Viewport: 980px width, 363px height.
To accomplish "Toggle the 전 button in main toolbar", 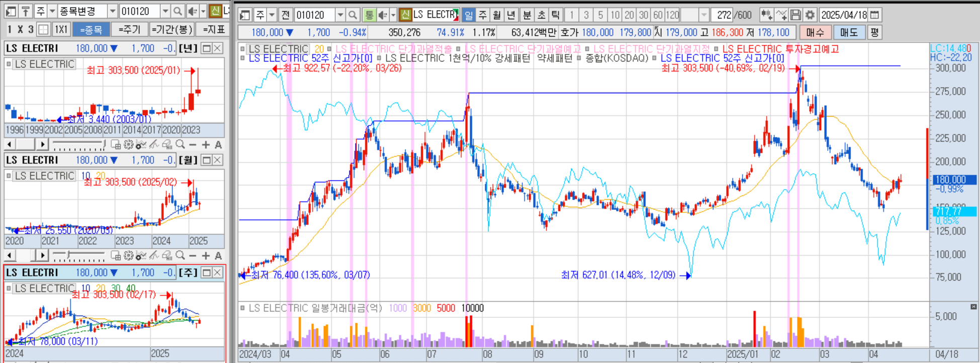I will coord(286,15).
